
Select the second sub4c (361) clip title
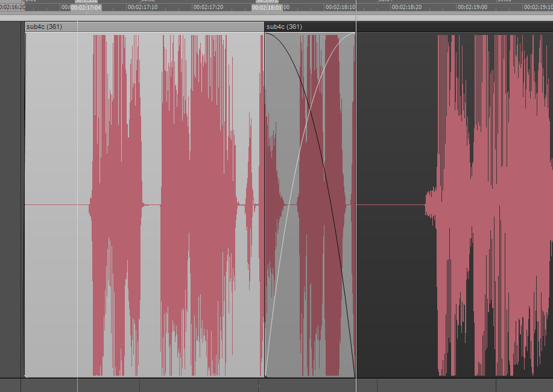(x=284, y=27)
